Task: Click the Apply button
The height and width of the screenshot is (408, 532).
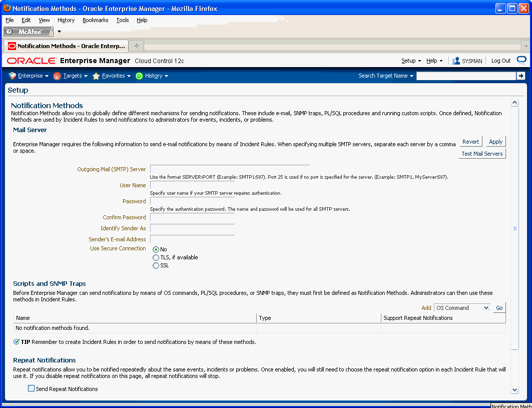Action: tap(495, 142)
